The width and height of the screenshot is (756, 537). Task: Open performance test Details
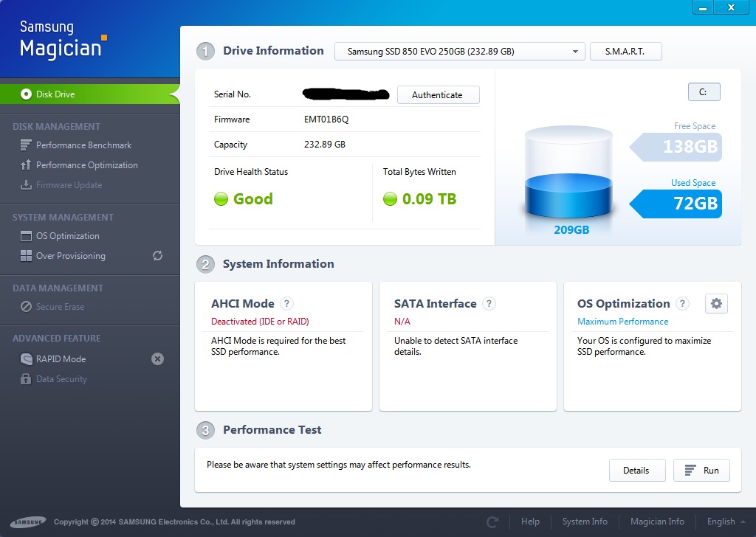(x=637, y=471)
